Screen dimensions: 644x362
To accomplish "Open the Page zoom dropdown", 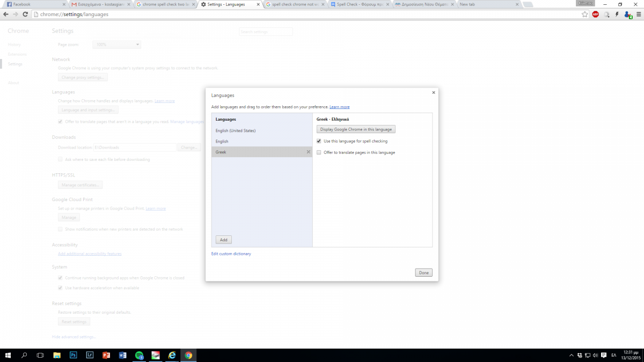I will point(117,45).
